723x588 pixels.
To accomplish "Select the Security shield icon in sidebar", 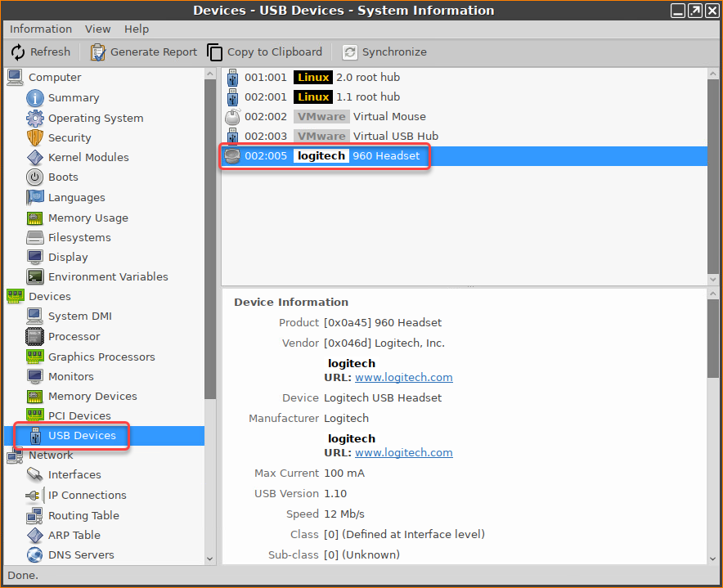I will tap(34, 137).
